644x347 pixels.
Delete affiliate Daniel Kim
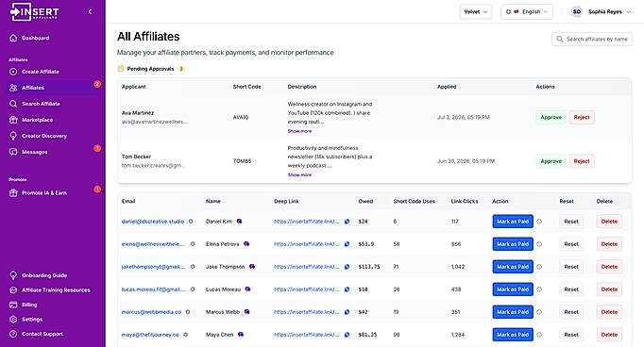point(609,222)
